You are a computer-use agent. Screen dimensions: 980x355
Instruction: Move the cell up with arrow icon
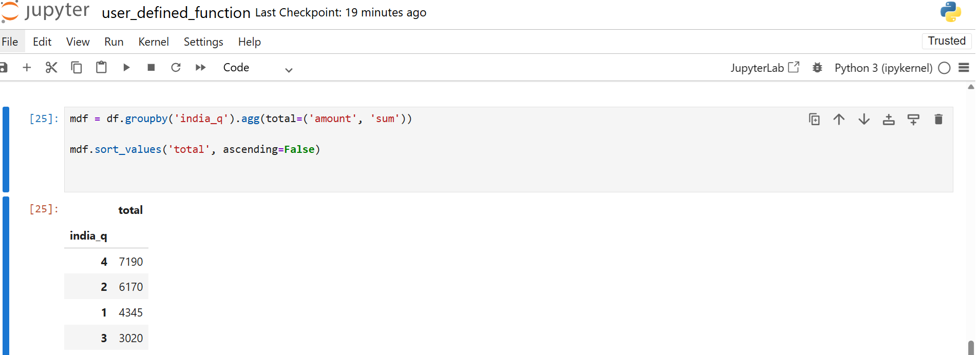839,120
